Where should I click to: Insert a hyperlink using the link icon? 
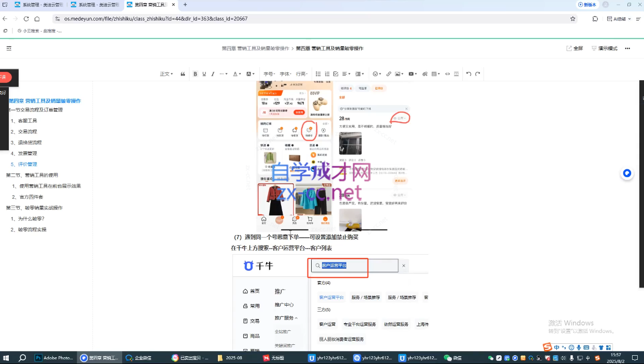pyautogui.click(x=389, y=74)
